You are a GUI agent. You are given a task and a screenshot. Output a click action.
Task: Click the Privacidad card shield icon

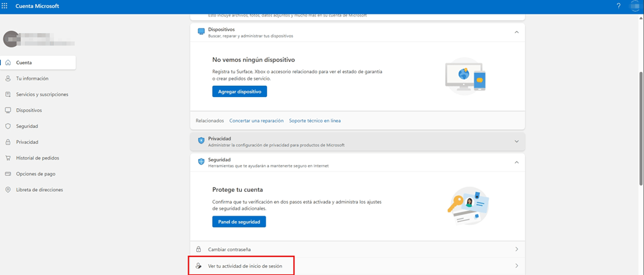point(201,140)
